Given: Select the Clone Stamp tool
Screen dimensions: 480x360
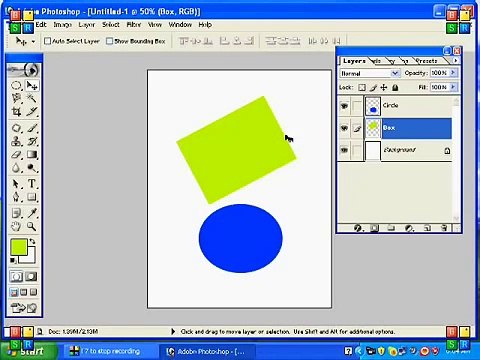Looking at the screenshot, I should (x=16, y=141).
